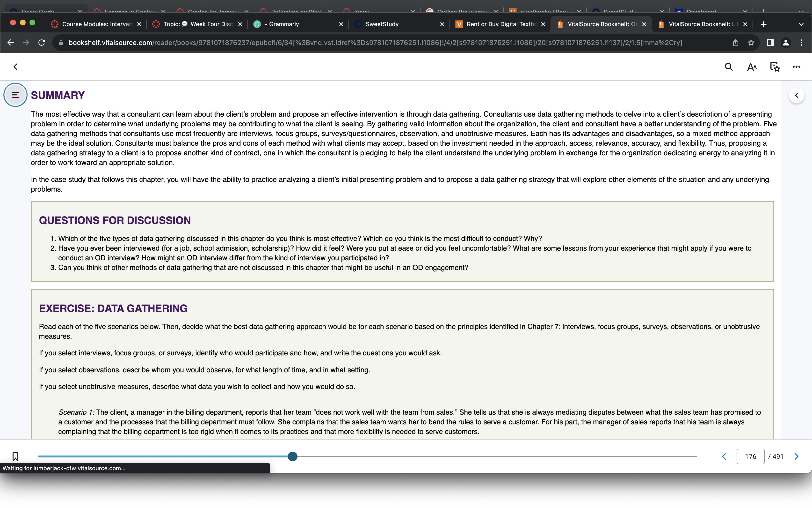Close the active VitalSource Bookshelf tab
This screenshot has height=508, width=812.
644,24
